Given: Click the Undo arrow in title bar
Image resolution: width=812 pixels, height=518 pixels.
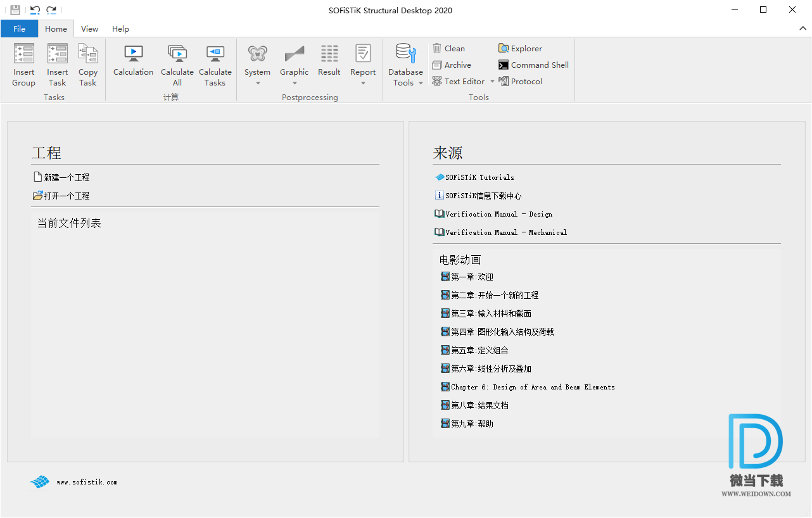Looking at the screenshot, I should pos(35,10).
